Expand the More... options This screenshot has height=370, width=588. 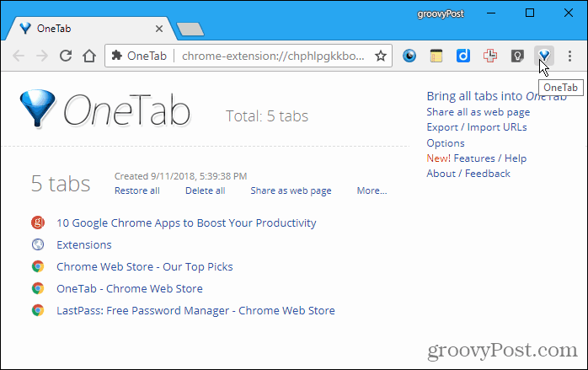click(372, 190)
